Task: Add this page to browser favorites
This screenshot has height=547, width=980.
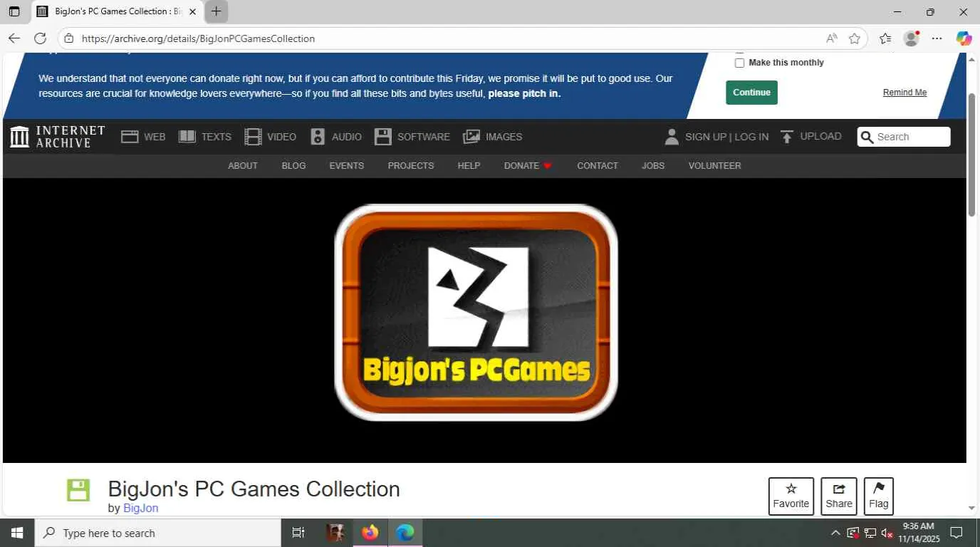Action: click(855, 38)
